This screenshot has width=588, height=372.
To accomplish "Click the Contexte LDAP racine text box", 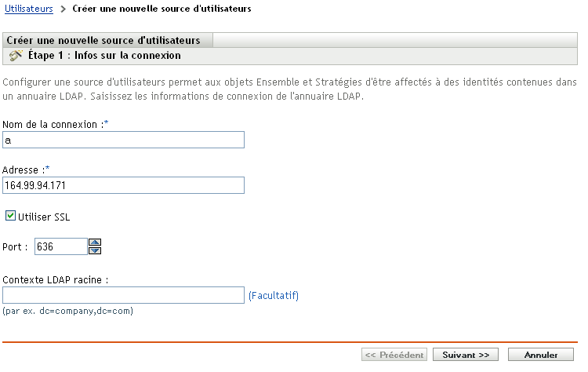I will 124,295.
